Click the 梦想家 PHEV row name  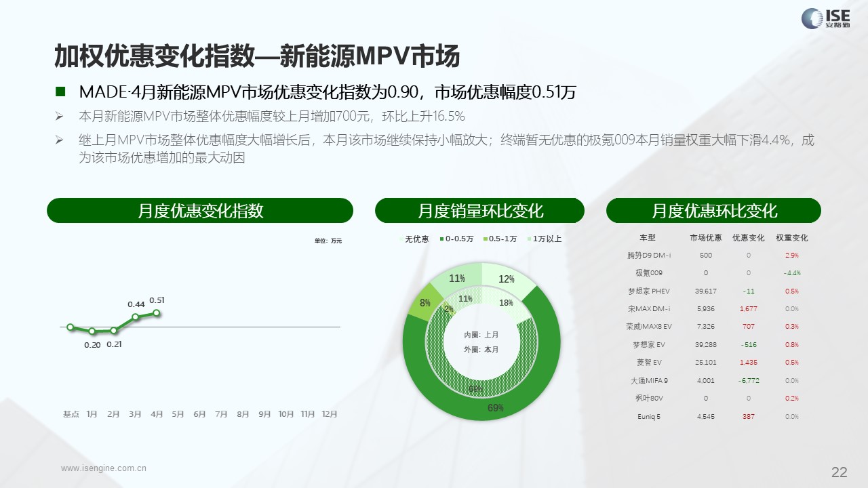(x=649, y=291)
